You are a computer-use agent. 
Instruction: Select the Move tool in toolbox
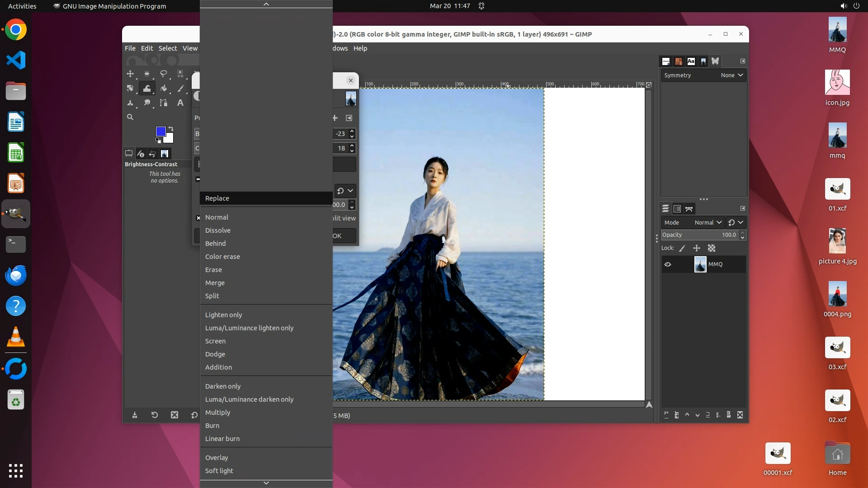pos(130,74)
